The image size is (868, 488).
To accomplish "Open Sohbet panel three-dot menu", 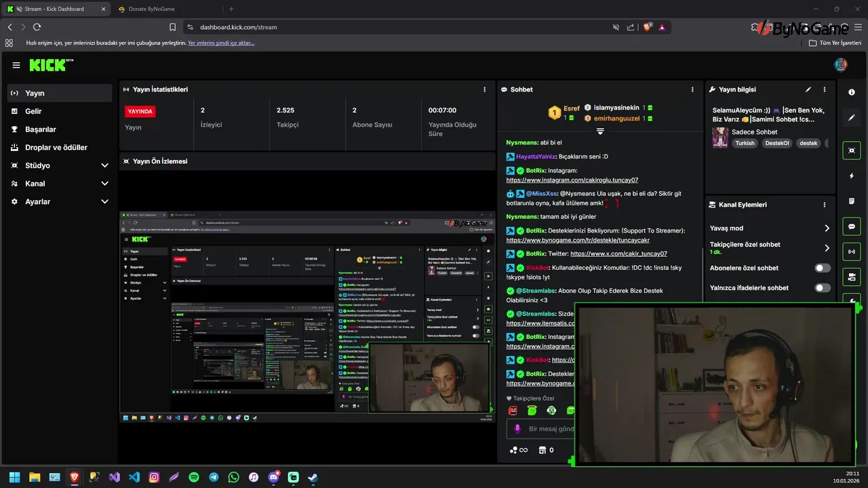I will 692,89.
